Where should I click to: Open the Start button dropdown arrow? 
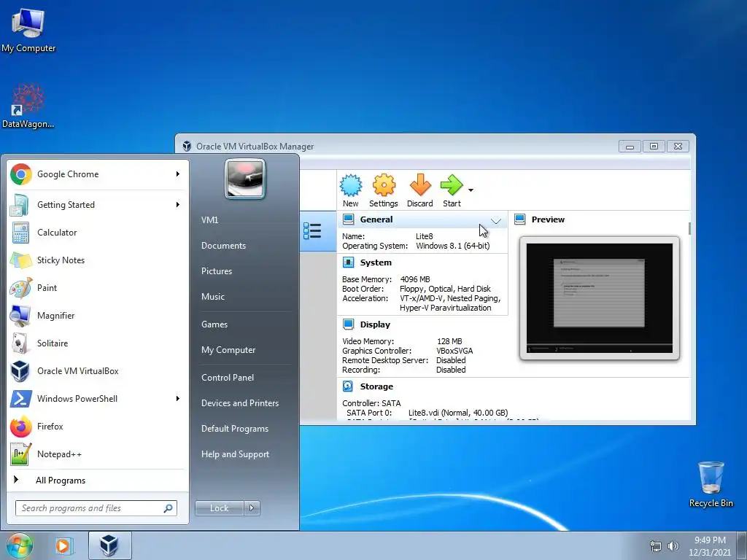(471, 190)
